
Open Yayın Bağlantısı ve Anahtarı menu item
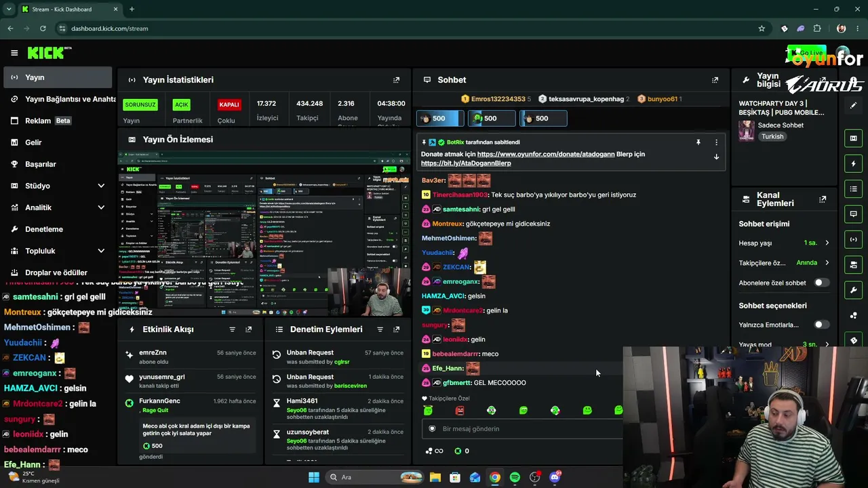(58, 99)
